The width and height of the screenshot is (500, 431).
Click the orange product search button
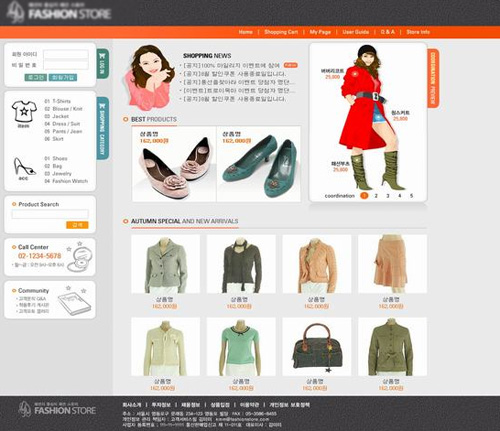pyautogui.click(x=77, y=225)
